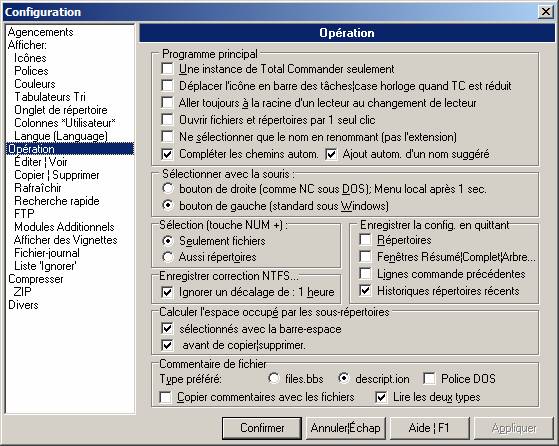Open the 'ZIP' compressor settings
The height and width of the screenshot is (446, 559).
[22, 292]
